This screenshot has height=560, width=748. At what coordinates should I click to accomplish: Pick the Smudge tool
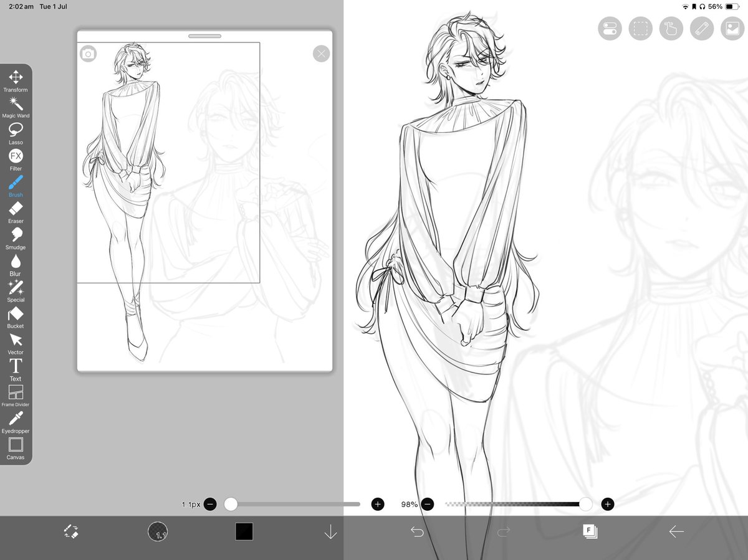click(16, 238)
